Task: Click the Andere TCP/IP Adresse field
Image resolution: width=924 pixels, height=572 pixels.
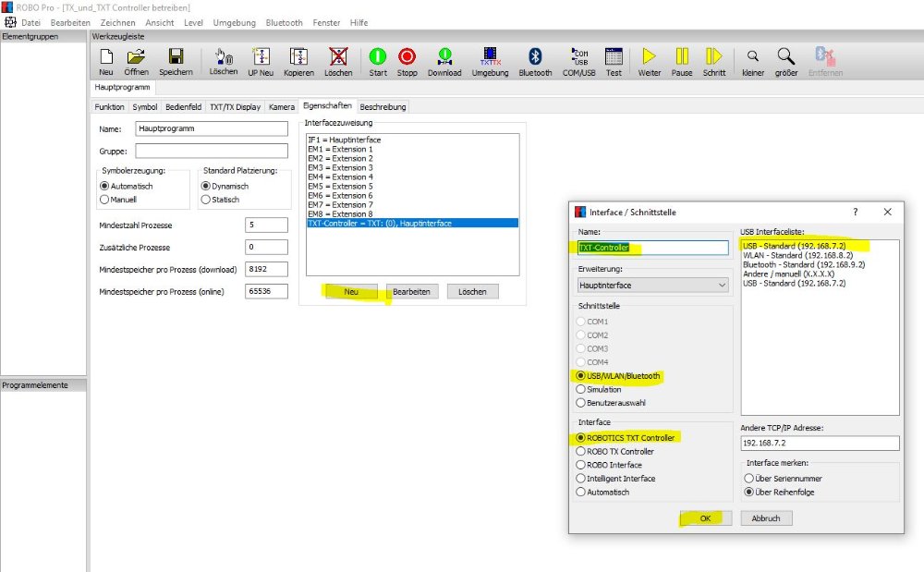Action: pyautogui.click(x=820, y=443)
